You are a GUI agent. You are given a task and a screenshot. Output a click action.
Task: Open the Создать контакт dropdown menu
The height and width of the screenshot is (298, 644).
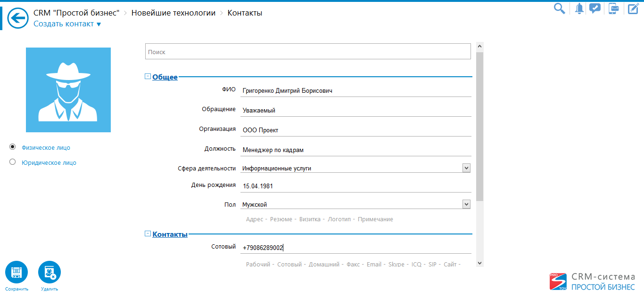click(x=67, y=24)
